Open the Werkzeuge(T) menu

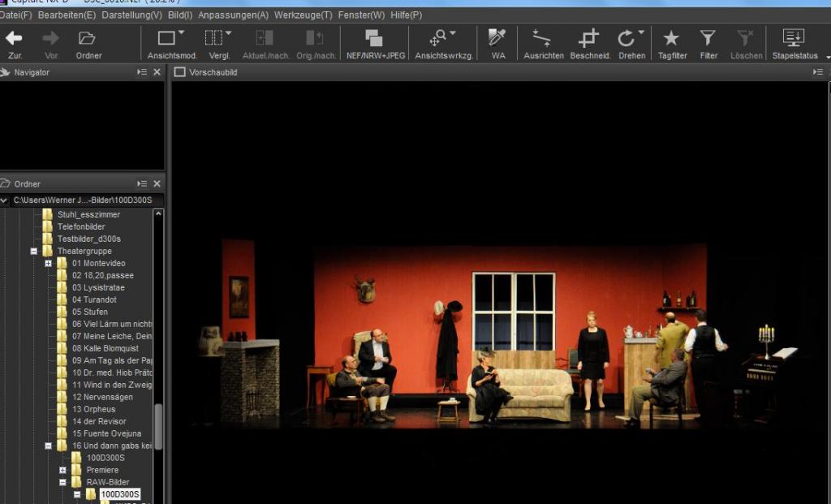click(304, 15)
